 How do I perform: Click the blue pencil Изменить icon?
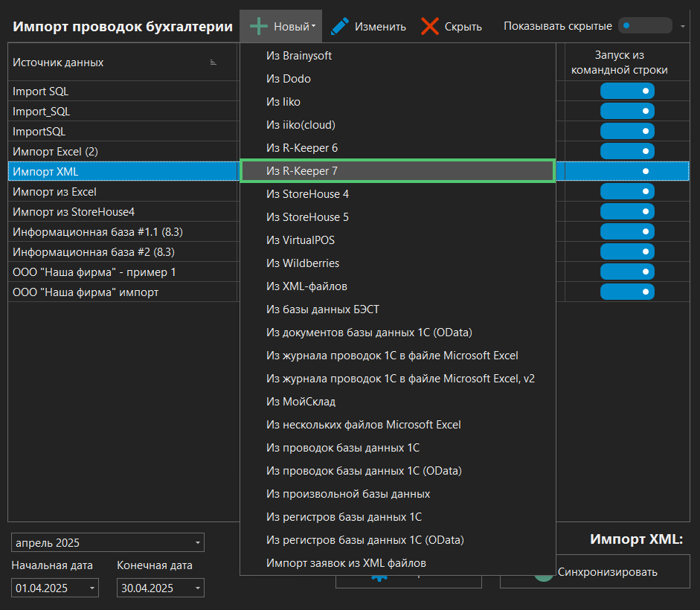click(x=340, y=27)
